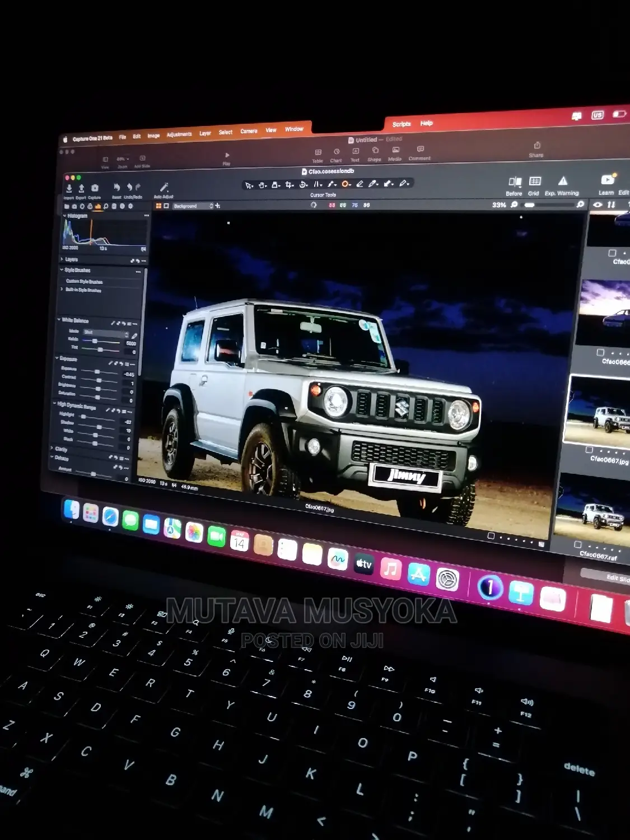Viewport: 630px width, 840px height.
Task: Select the Keystone cursor tool
Action: point(318,184)
